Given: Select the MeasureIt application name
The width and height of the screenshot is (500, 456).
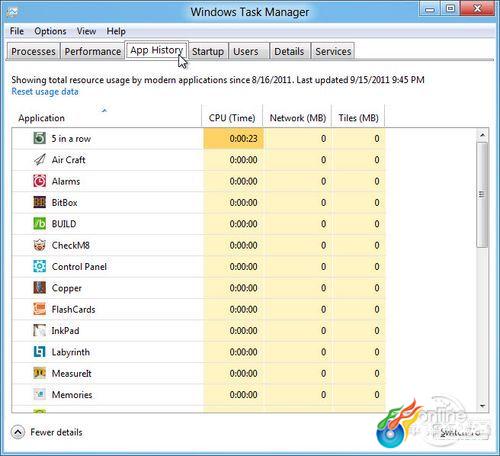Looking at the screenshot, I should coord(72,373).
